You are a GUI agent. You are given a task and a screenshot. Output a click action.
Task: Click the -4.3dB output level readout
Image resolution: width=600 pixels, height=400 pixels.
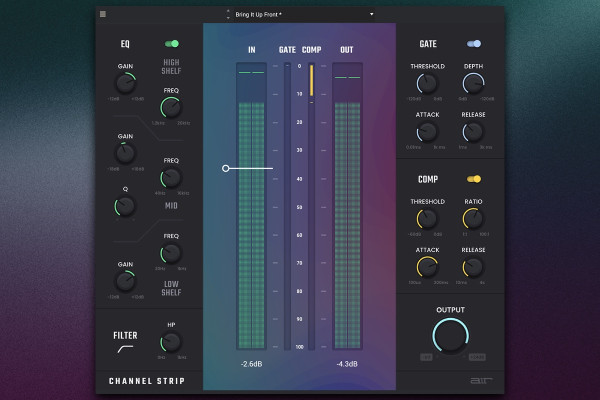pos(347,364)
